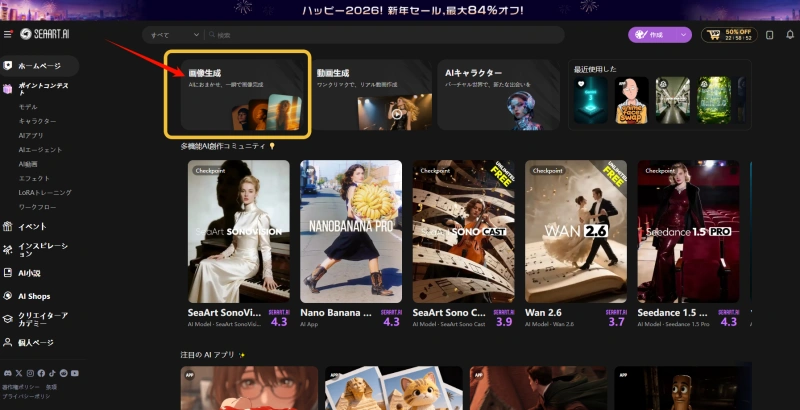Click the 最近使用した label
Viewport: 800px width, 410px height.
(x=595, y=69)
